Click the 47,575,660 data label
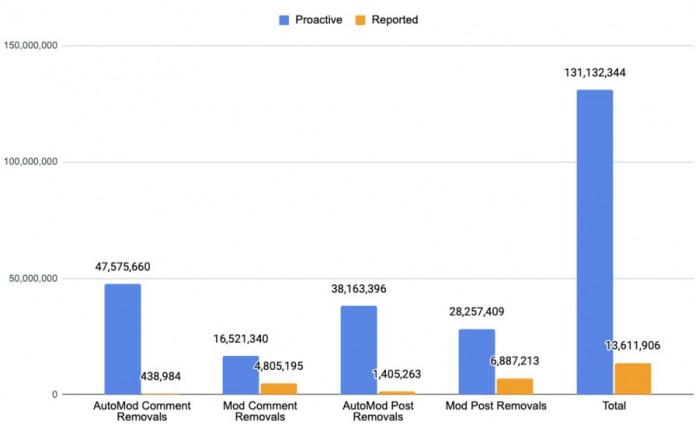The image size is (700, 425). click(x=122, y=268)
